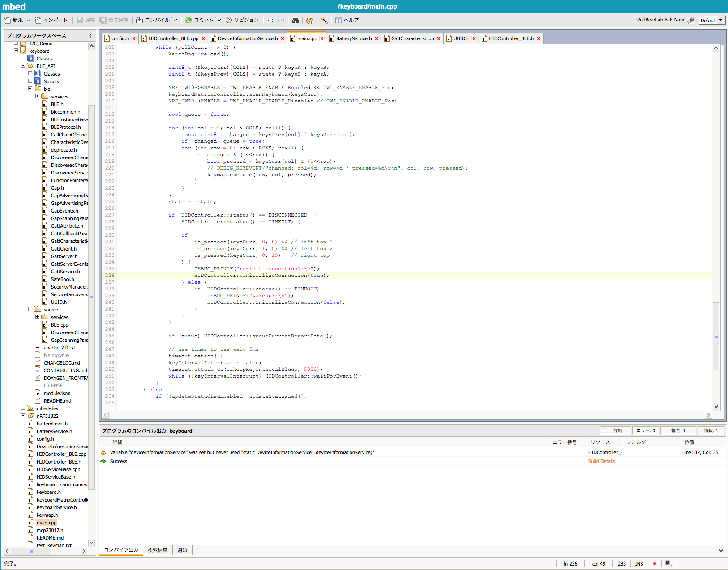Click the binoculars find icon
The image size is (728, 570).
pos(295,20)
